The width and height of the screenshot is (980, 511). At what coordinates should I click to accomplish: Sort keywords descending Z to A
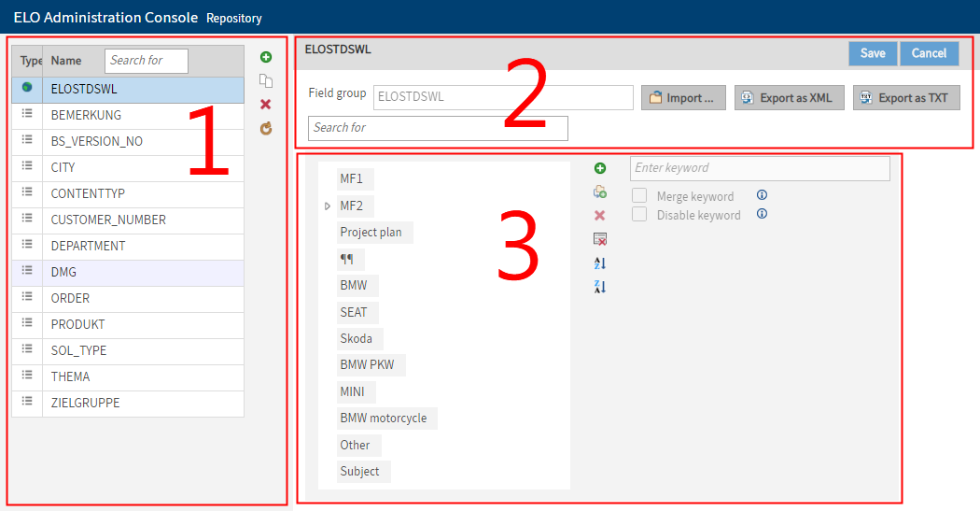click(x=600, y=287)
